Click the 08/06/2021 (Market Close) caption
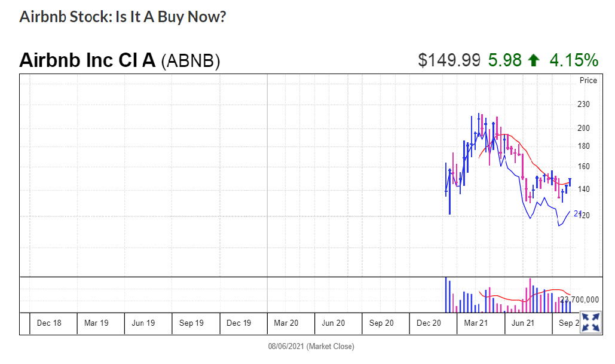The image size is (615, 364). pyautogui.click(x=311, y=347)
